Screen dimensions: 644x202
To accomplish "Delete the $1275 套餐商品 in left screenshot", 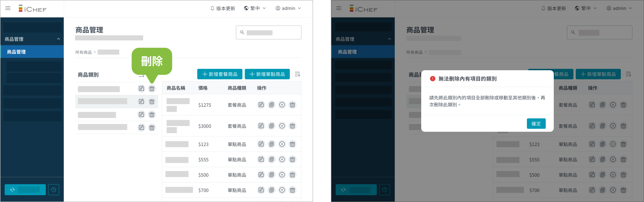I will [x=292, y=105].
